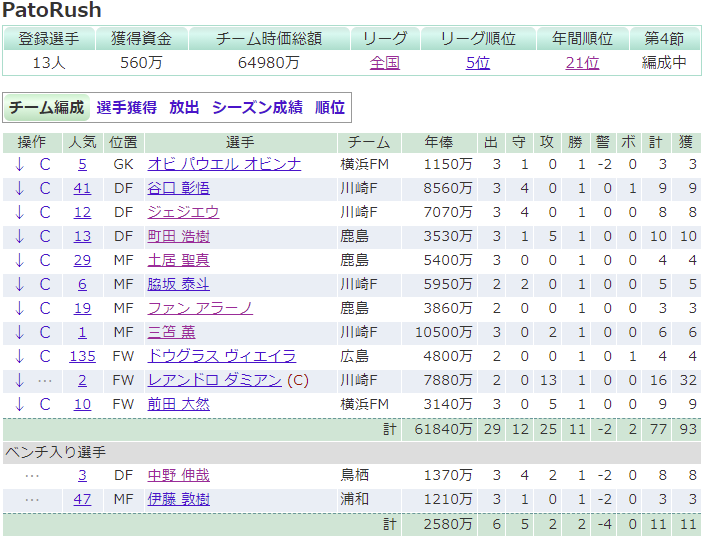
Task: Click the down arrow for ドウグラス ヴィエイラ
Action: coord(19,357)
